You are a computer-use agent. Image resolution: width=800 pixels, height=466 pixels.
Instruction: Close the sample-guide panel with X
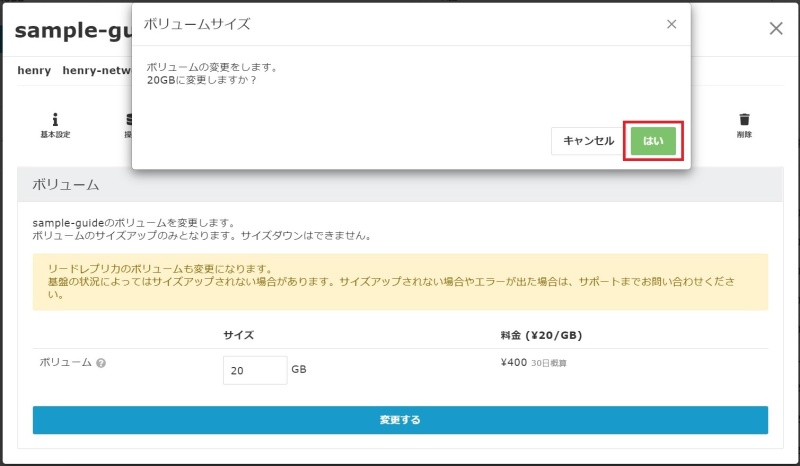(x=776, y=28)
